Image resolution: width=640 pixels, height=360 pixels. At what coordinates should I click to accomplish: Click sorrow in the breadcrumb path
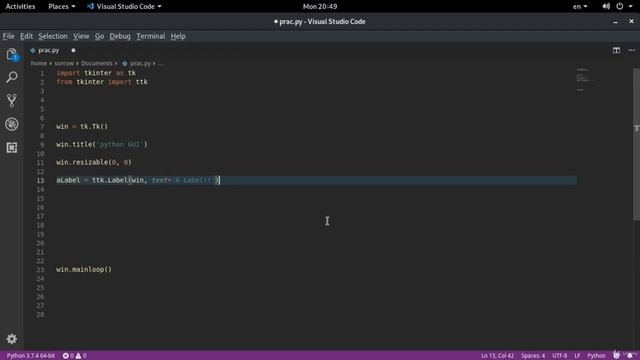pyautogui.click(x=64, y=63)
